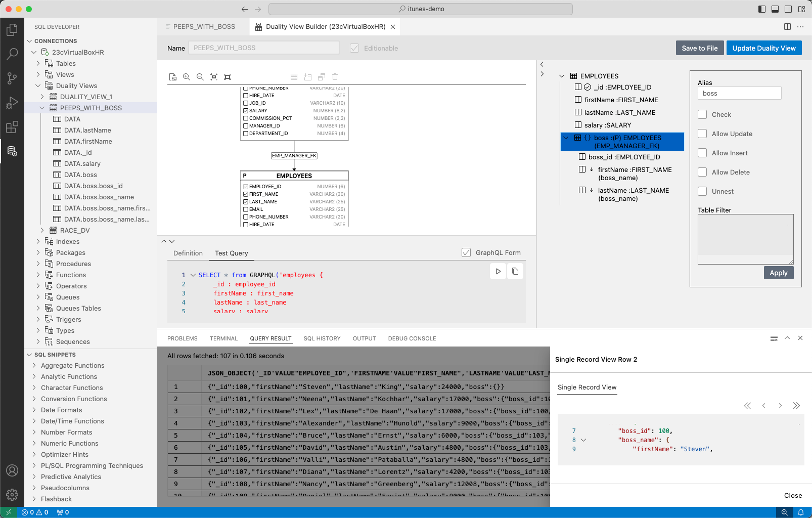Click the zoom out magnifier in diagram toolbar
812x518 pixels.
pyautogui.click(x=200, y=77)
